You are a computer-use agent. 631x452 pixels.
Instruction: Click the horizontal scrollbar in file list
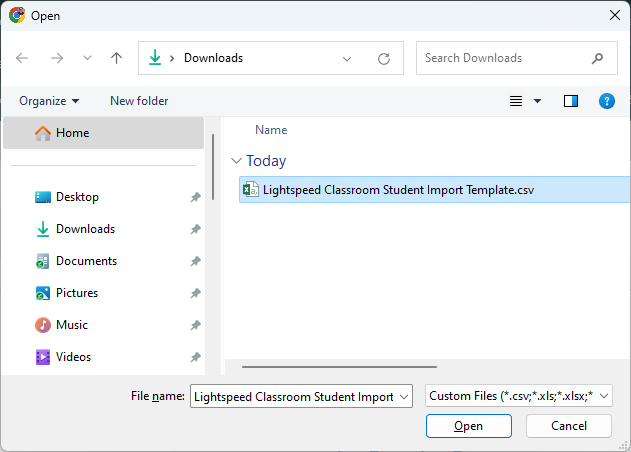point(339,367)
